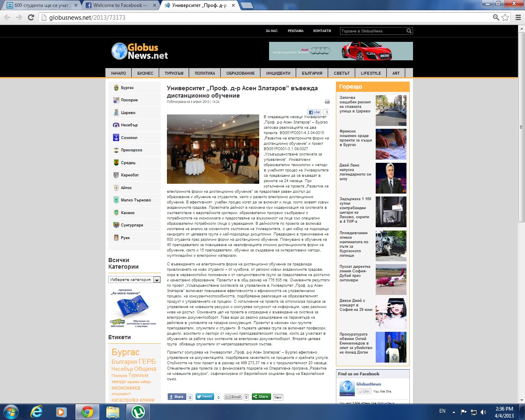Open the uTorrent icon on the taskbar

pyautogui.click(x=138, y=412)
